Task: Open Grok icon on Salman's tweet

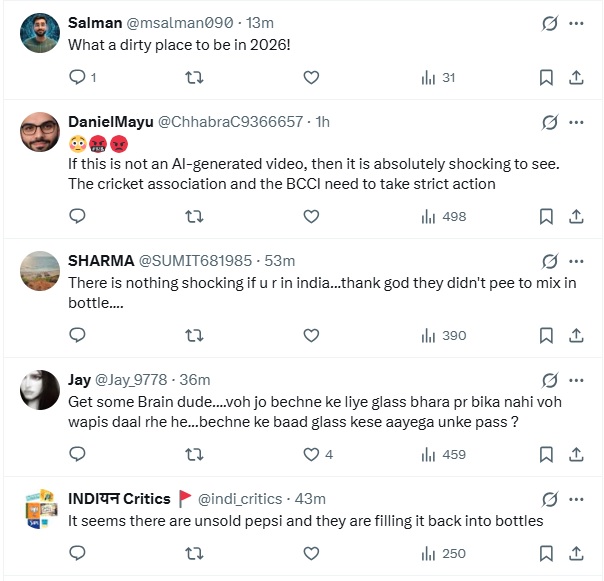Action: coord(548,22)
